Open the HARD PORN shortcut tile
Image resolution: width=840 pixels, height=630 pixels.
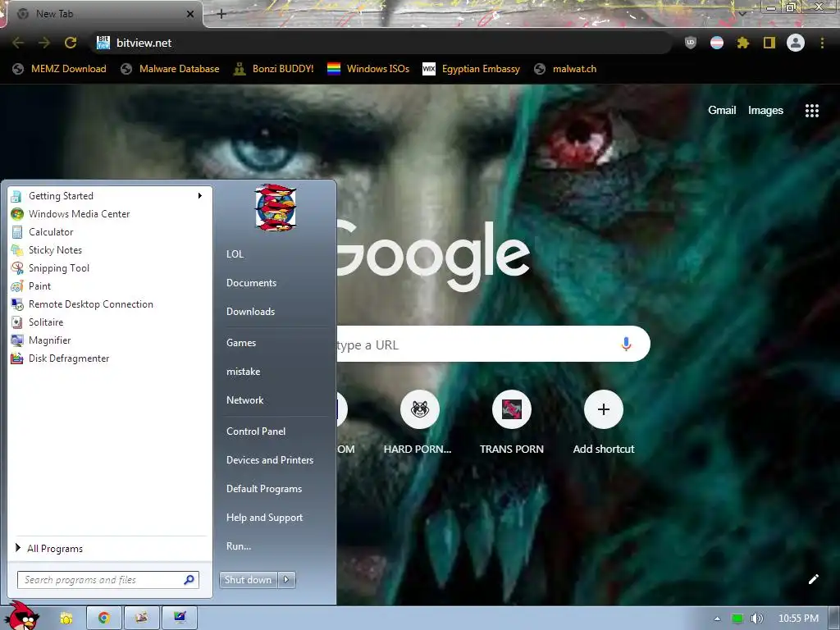pos(419,409)
